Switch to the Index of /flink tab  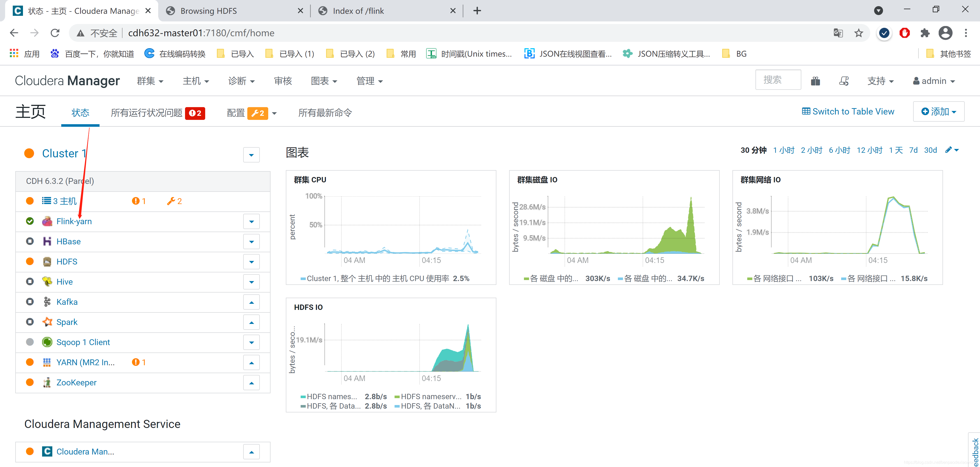pos(387,11)
